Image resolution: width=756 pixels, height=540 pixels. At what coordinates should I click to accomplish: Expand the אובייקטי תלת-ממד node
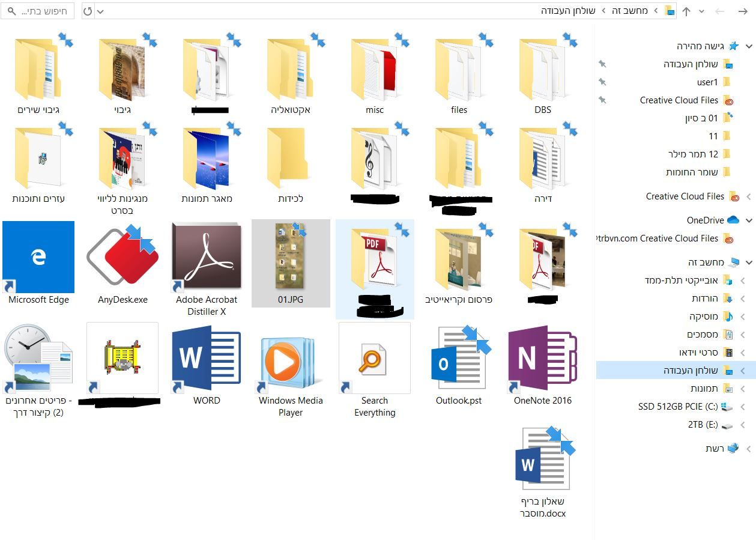coord(743,281)
